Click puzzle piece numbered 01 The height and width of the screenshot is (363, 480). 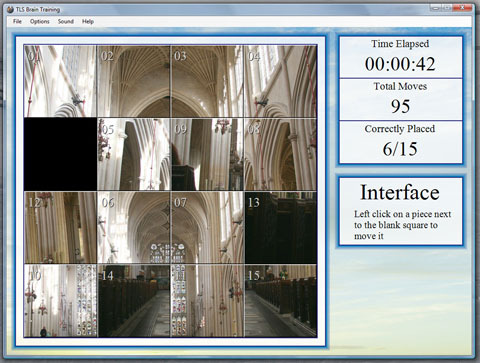(60, 81)
